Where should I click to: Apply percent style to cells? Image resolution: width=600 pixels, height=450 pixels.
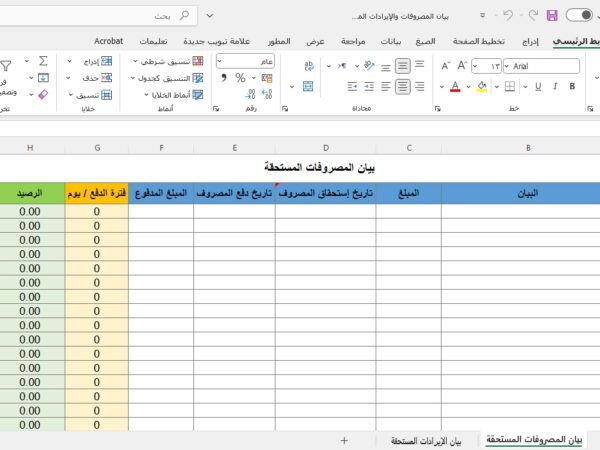(240, 78)
